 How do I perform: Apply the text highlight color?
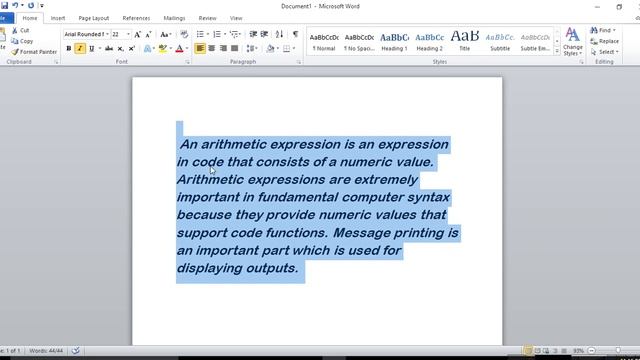coord(162,49)
